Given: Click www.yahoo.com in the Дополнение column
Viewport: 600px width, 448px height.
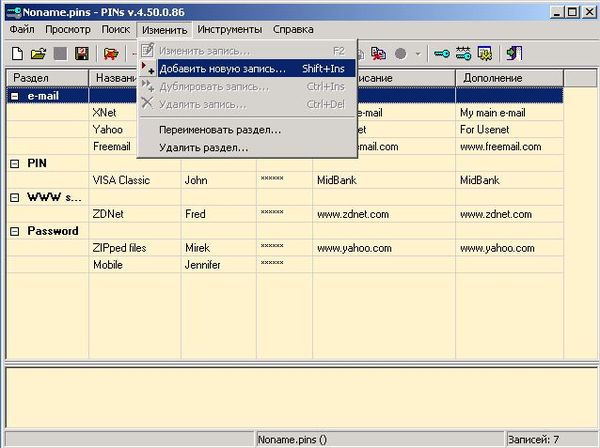Looking at the screenshot, I should (497, 248).
